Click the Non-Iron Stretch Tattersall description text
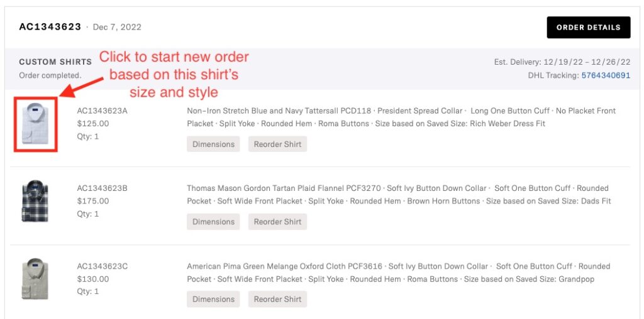The height and width of the screenshot is (319, 644). [401, 117]
